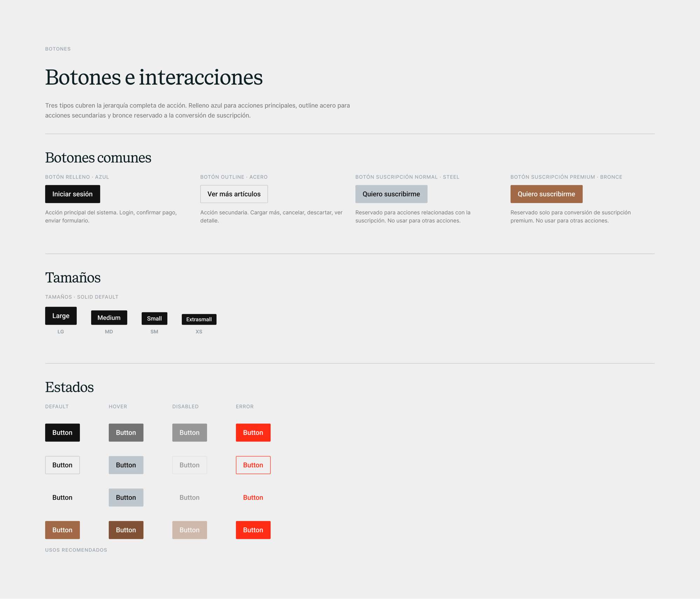Click the red error Button in bronze row
The height and width of the screenshot is (599, 700).
[253, 530]
